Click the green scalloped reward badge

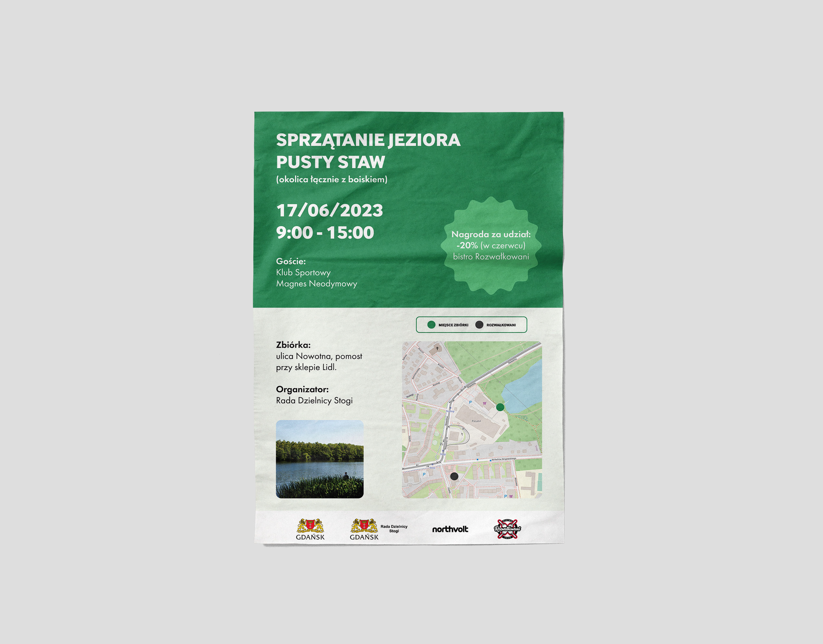click(x=491, y=245)
